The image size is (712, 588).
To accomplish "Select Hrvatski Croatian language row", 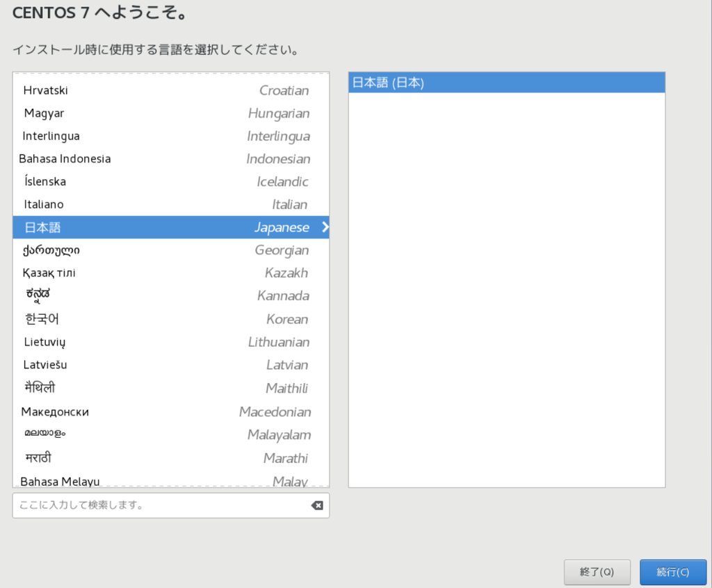I will [171, 90].
